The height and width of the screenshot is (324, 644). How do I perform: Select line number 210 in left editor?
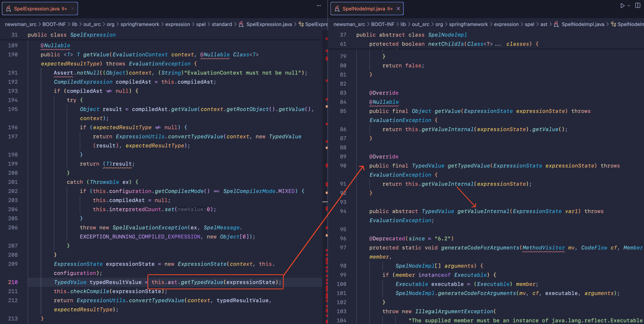tap(13, 282)
